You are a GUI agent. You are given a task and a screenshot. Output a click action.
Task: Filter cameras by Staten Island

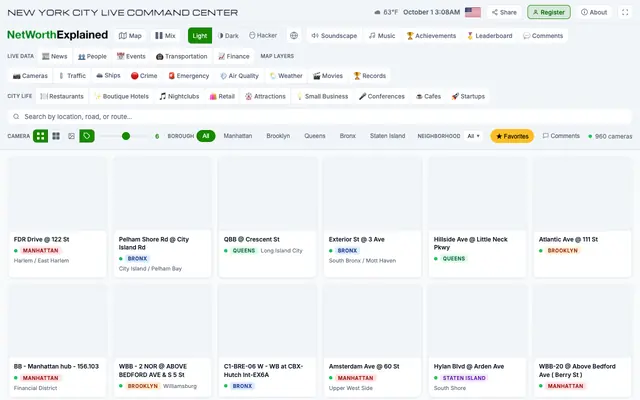387,136
